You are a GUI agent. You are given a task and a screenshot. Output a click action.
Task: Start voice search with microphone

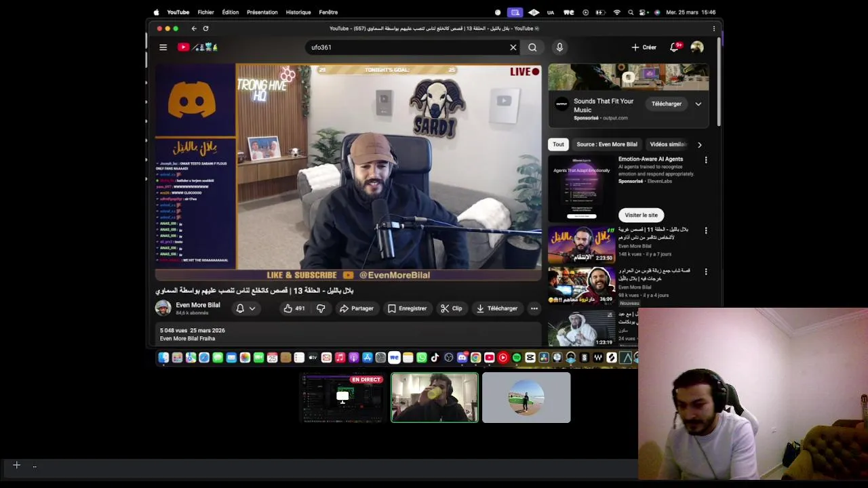tap(559, 47)
